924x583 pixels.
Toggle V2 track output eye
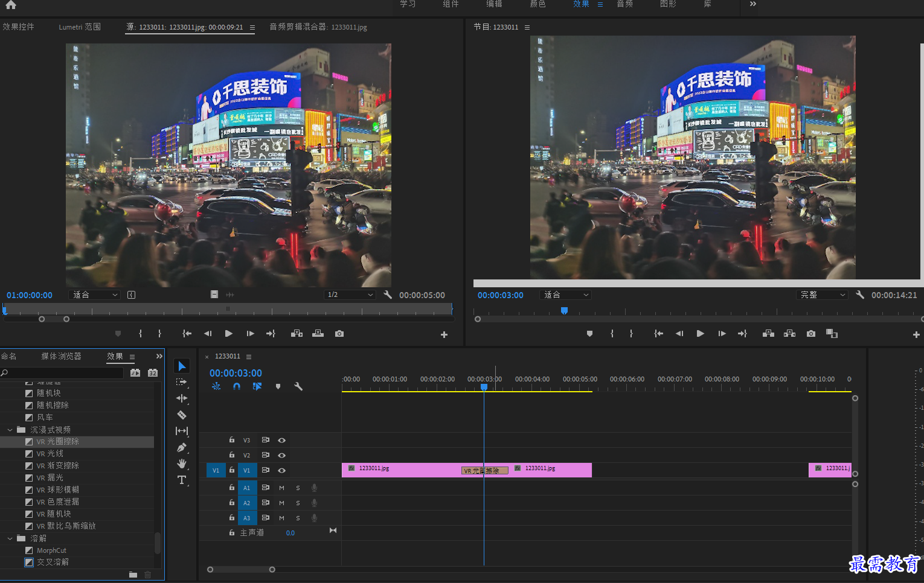(x=281, y=455)
